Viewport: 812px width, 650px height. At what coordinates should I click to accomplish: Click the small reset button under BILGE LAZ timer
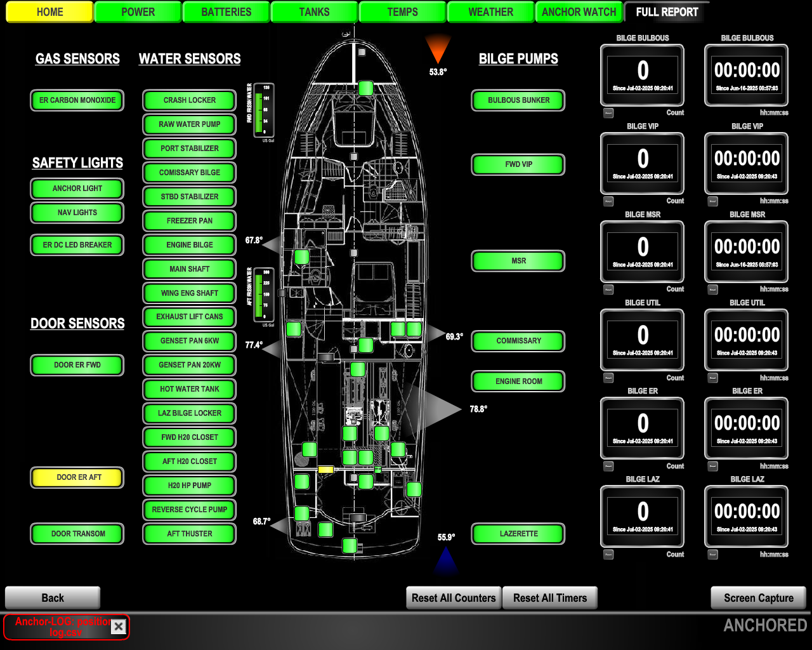pos(713,554)
